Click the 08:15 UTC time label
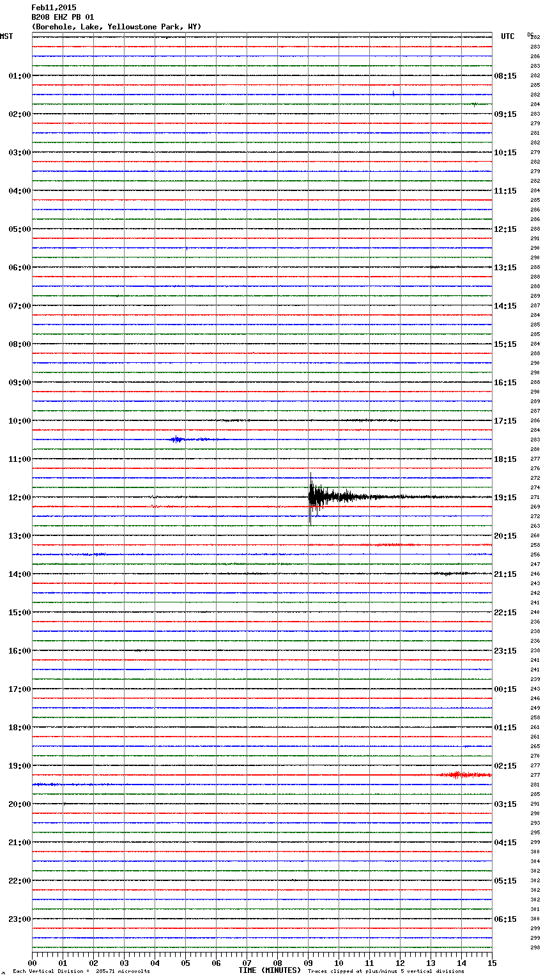543x980 pixels. [505, 76]
